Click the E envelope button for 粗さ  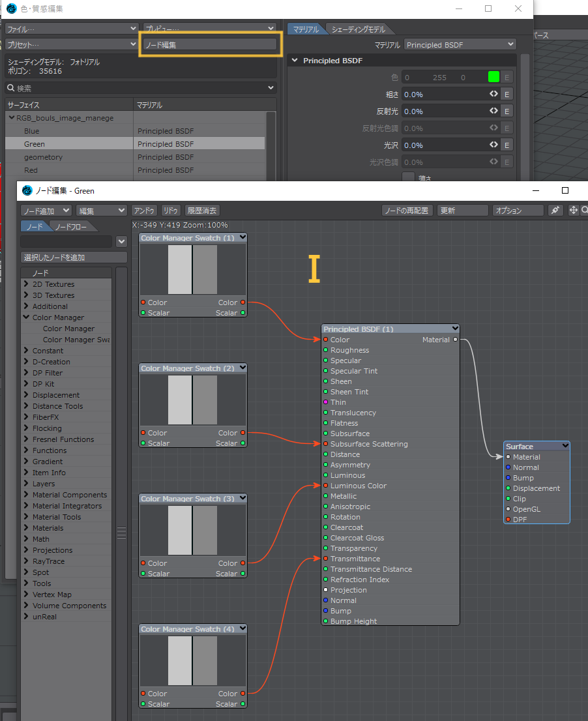pyautogui.click(x=507, y=95)
